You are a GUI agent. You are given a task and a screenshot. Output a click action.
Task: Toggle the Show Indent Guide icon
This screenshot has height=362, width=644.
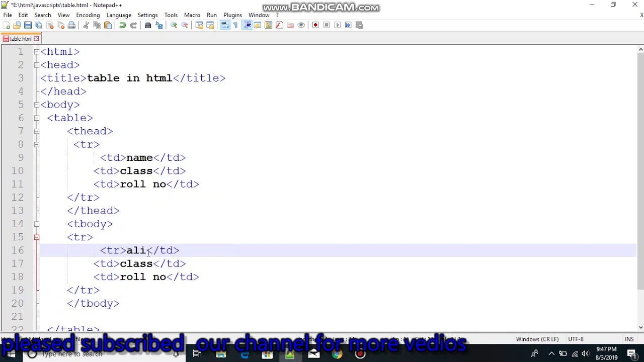[x=247, y=25]
